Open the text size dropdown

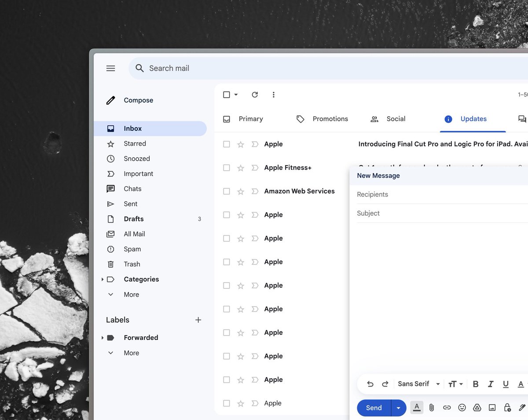click(455, 384)
